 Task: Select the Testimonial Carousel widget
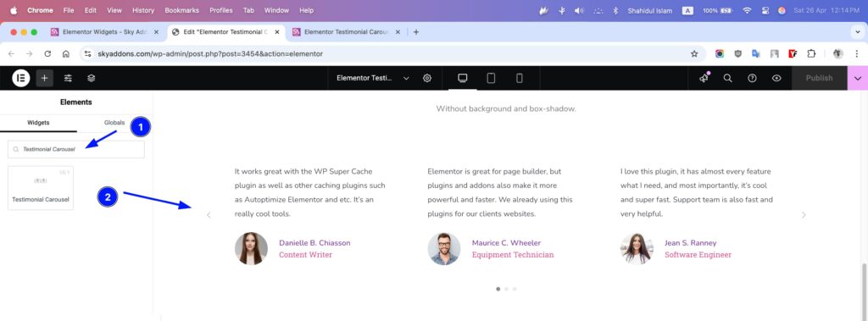tap(41, 188)
